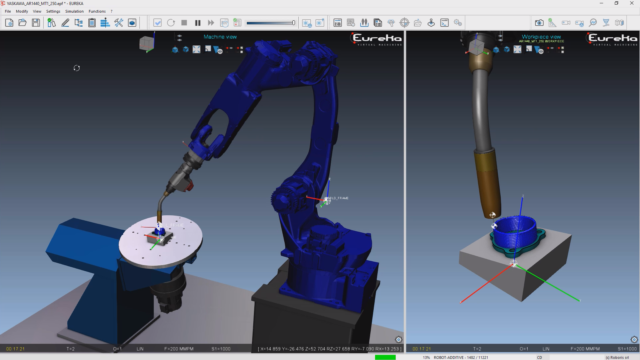Click the measuring tool with green dot
This screenshot has height=360, width=640.
(x=552, y=23)
